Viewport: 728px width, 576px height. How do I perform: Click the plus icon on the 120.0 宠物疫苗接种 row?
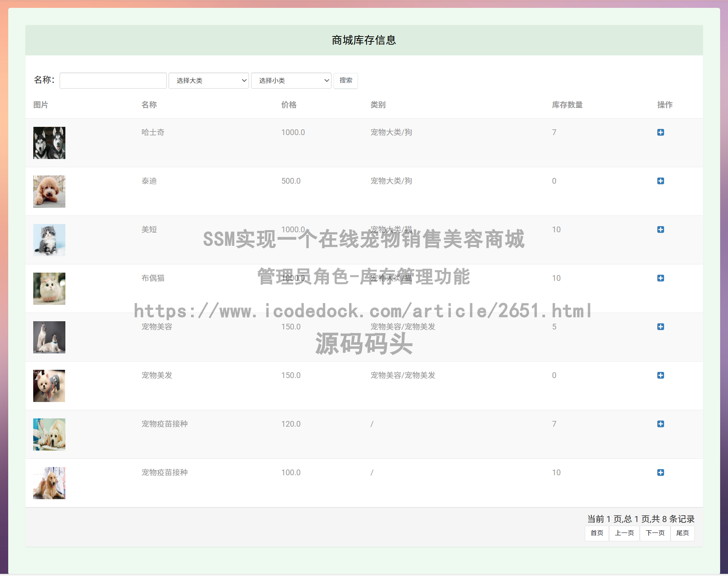pyautogui.click(x=660, y=424)
